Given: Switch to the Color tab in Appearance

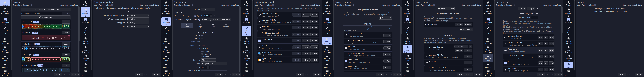Looking at the screenshot, I should click(187, 25).
